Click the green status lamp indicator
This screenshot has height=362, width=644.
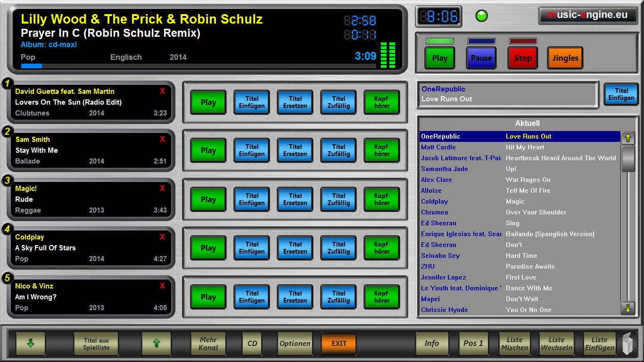[482, 16]
